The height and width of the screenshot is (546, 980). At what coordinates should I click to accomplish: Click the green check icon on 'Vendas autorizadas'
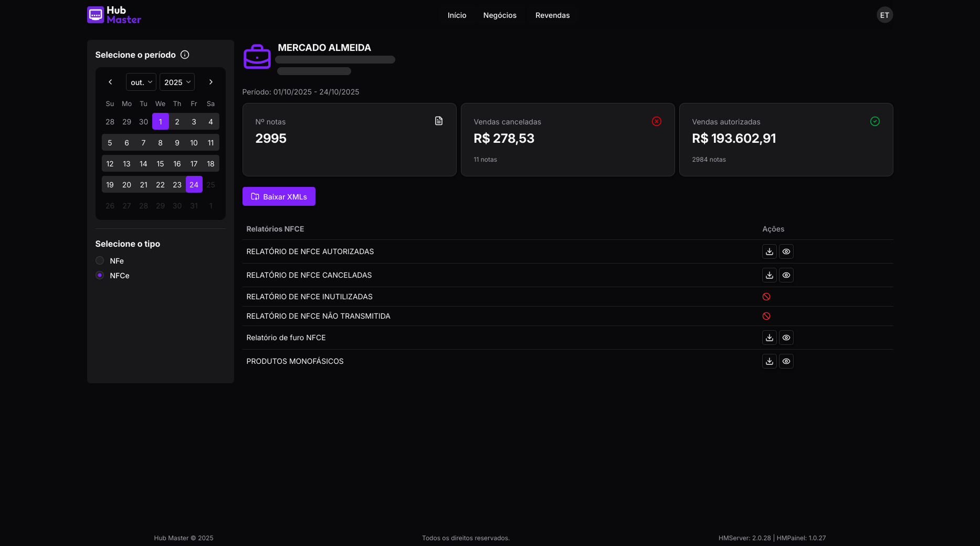coord(874,121)
